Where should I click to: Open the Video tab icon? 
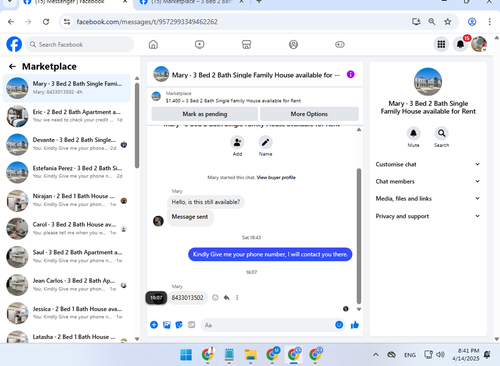(200, 44)
